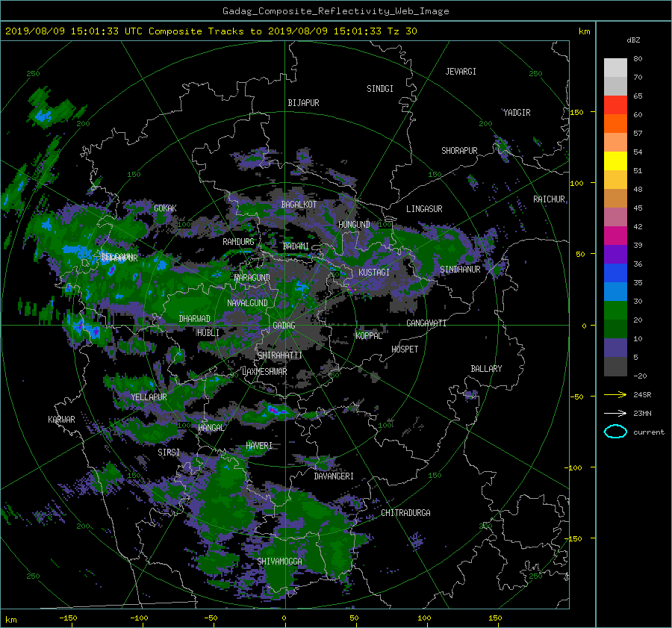Click the 'BIJAPUR' city label
This screenshot has width=672, height=628.
pyautogui.click(x=303, y=103)
